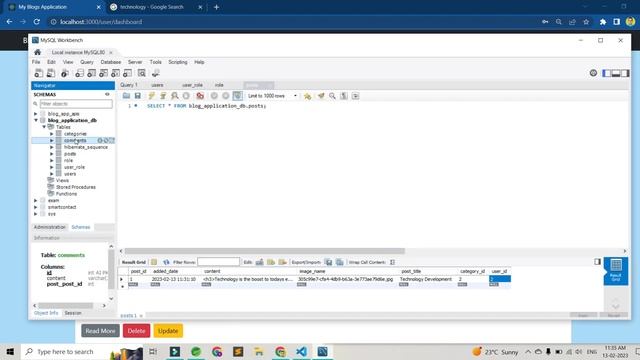640x360 pixels.
Task: Run Explain on the query with the magnifier-bolt icon
Action: [175, 96]
